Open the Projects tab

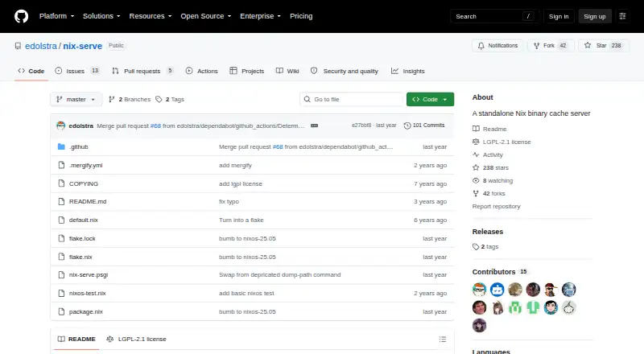[247, 71]
